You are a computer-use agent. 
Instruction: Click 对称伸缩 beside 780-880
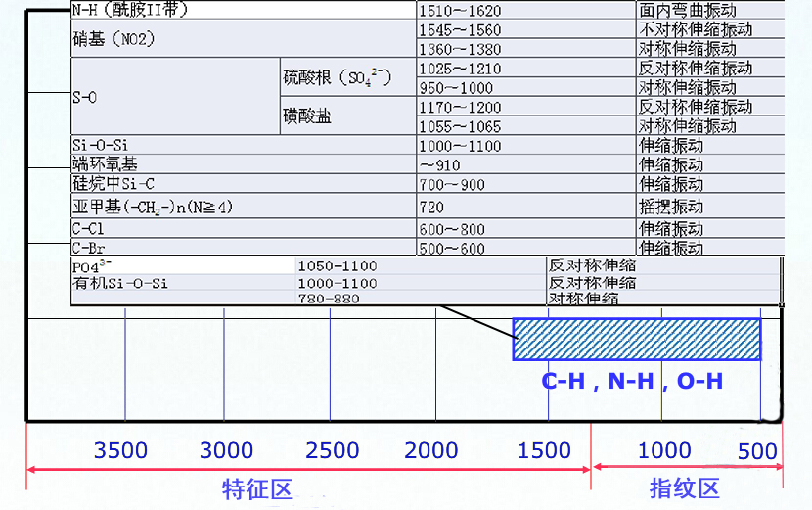[583, 298]
